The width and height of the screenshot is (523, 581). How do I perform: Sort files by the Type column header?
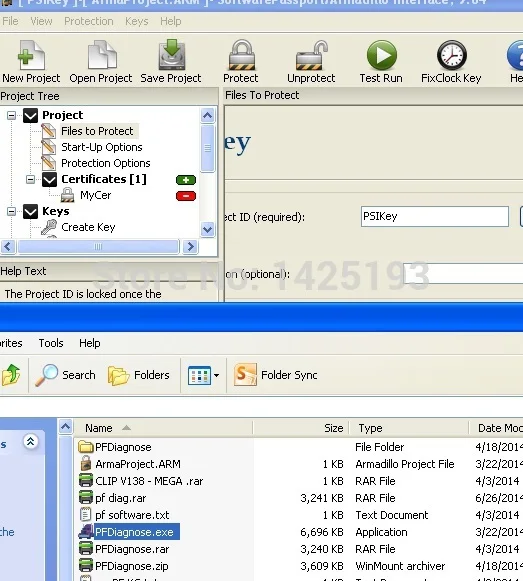pyautogui.click(x=408, y=428)
